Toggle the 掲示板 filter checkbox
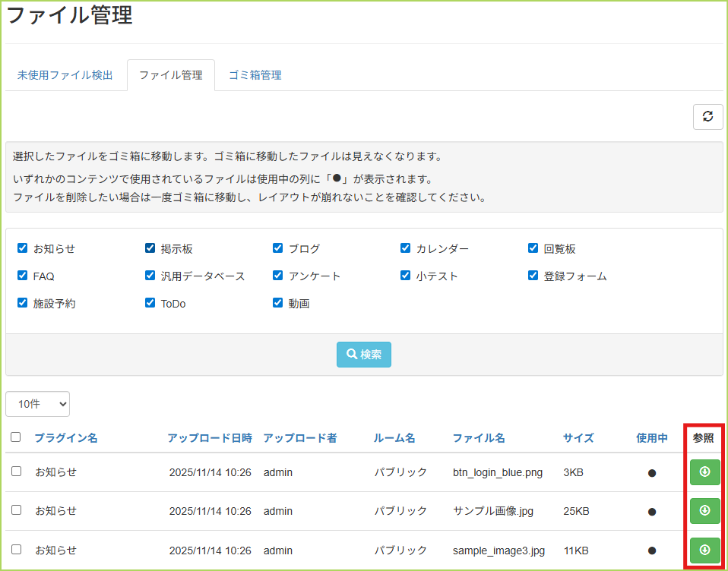 [x=150, y=248]
